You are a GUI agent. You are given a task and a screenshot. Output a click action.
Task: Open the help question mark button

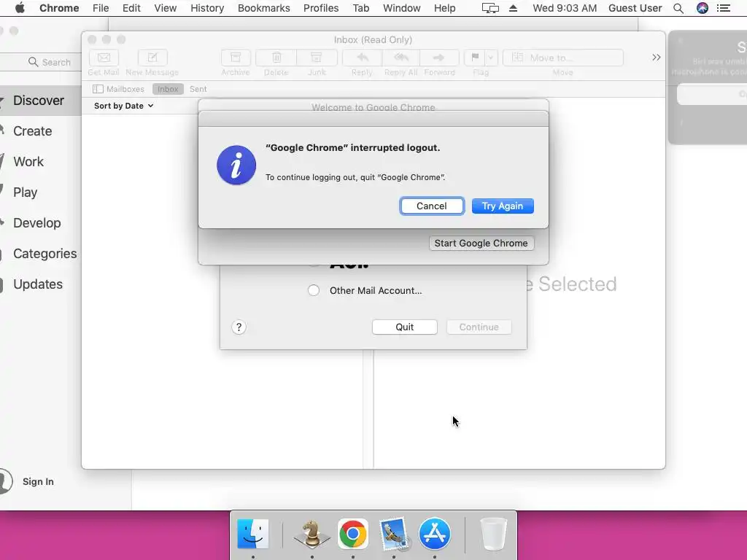coord(239,327)
